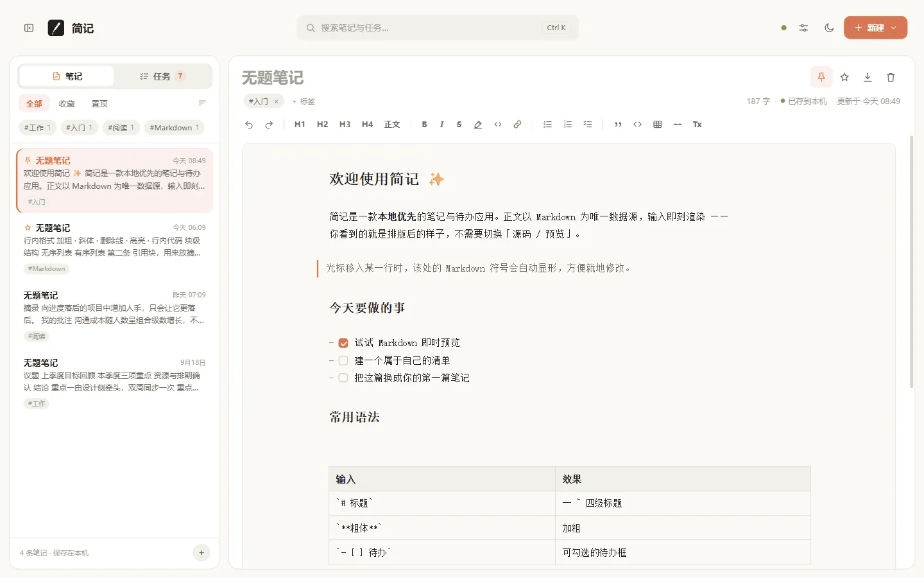924x578 pixels.
Task: Open the note list sort menu
Action: click(x=202, y=103)
